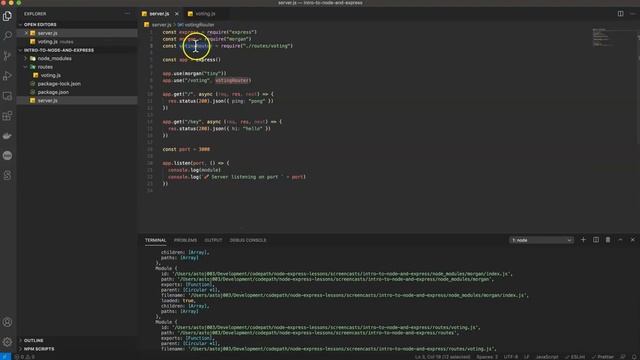
Task: Click the feedback icon in status bar
Action: click(623, 357)
